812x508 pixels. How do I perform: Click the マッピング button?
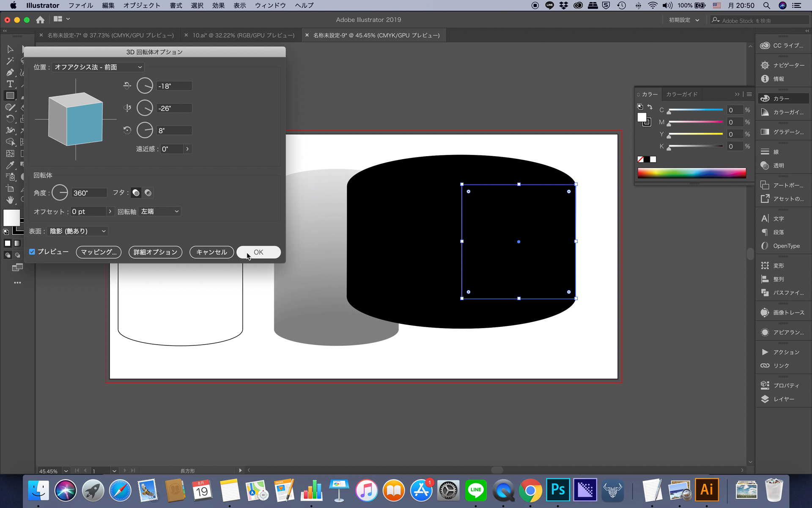point(98,251)
